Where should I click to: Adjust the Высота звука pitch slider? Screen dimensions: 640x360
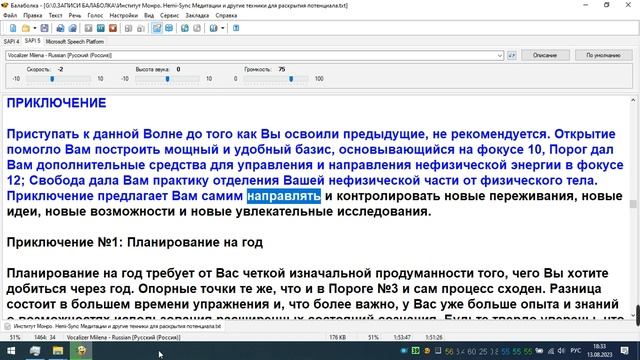(167, 79)
